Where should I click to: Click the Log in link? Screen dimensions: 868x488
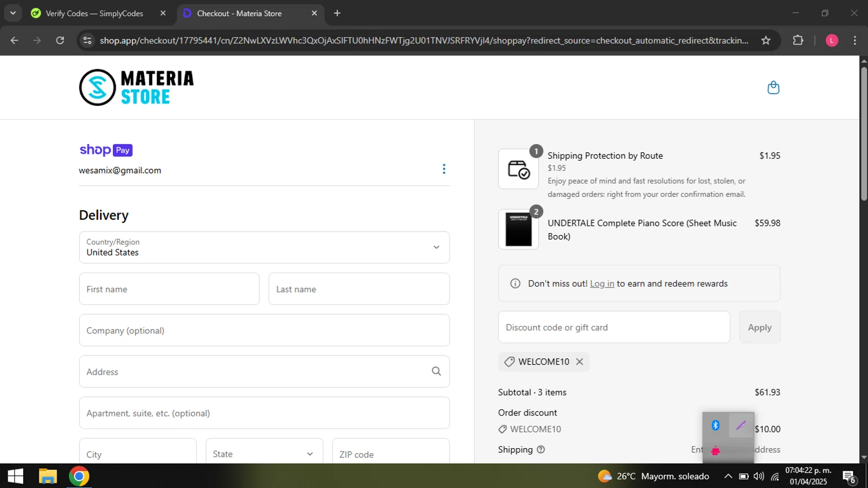click(x=602, y=284)
